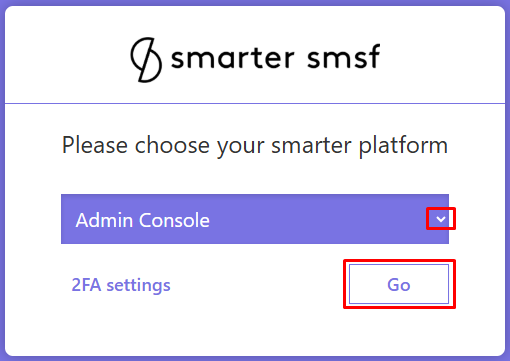The image size is (510, 361).
Task: Click the smarter smsf logo symbol
Action: [146, 60]
